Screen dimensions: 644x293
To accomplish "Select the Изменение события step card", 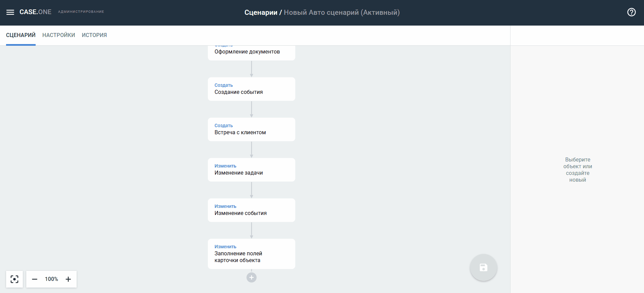I will [252, 210].
